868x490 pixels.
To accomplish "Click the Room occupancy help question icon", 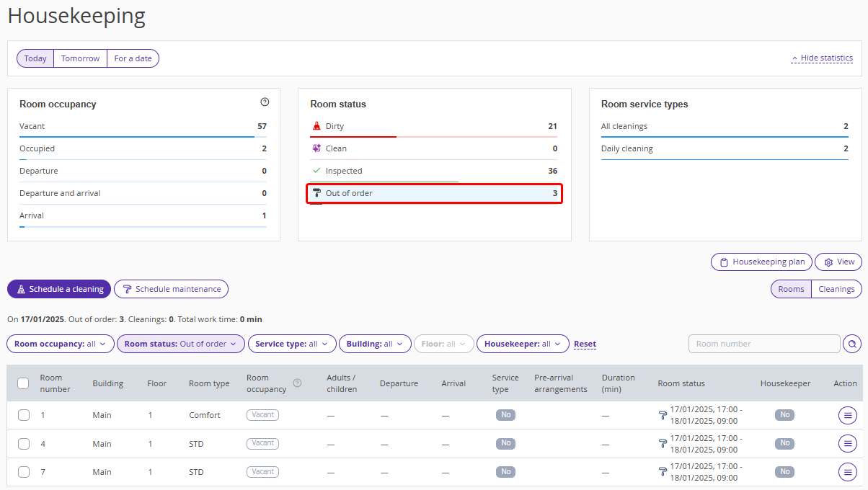I will (265, 103).
